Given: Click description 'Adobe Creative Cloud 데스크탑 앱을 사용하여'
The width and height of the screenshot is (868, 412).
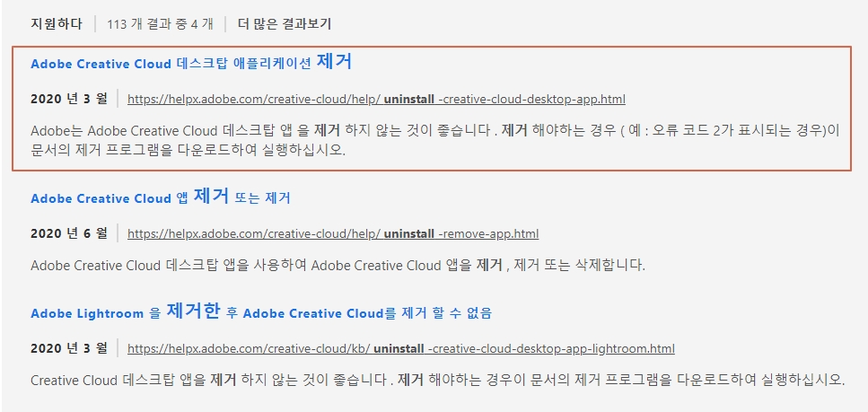Looking at the screenshot, I should [x=338, y=266].
